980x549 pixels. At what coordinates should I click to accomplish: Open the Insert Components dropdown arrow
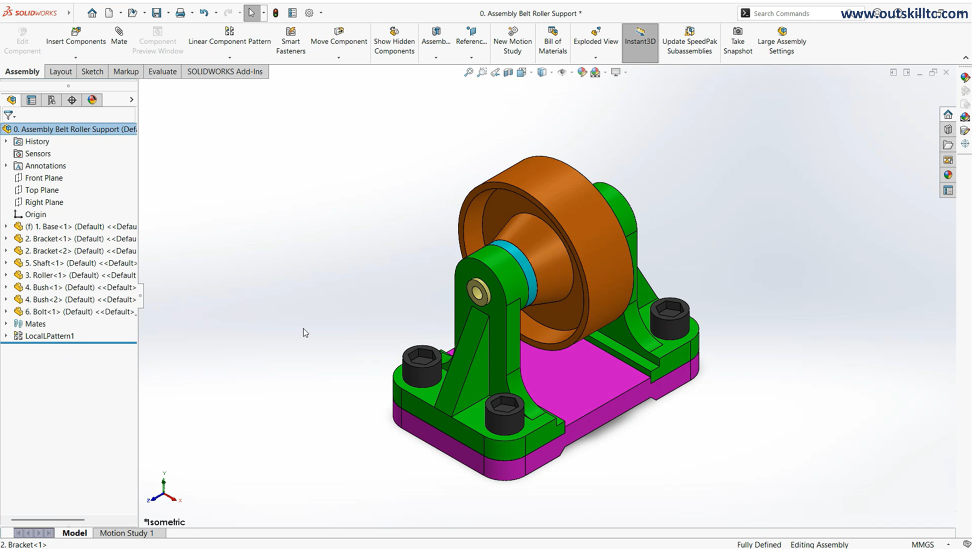tap(75, 58)
